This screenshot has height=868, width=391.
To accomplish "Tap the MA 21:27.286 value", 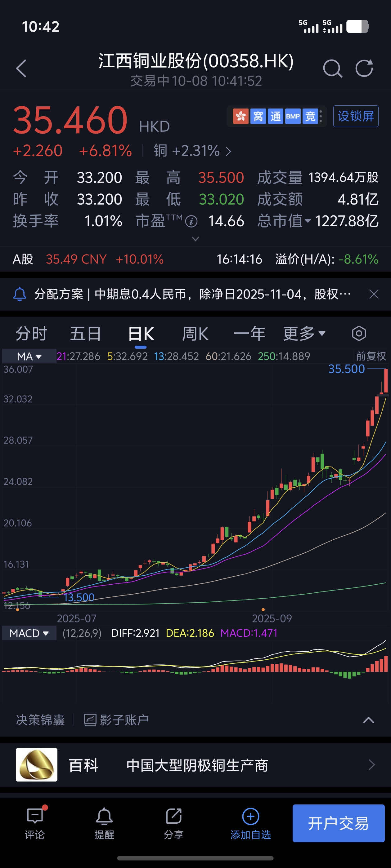I will coord(78,356).
